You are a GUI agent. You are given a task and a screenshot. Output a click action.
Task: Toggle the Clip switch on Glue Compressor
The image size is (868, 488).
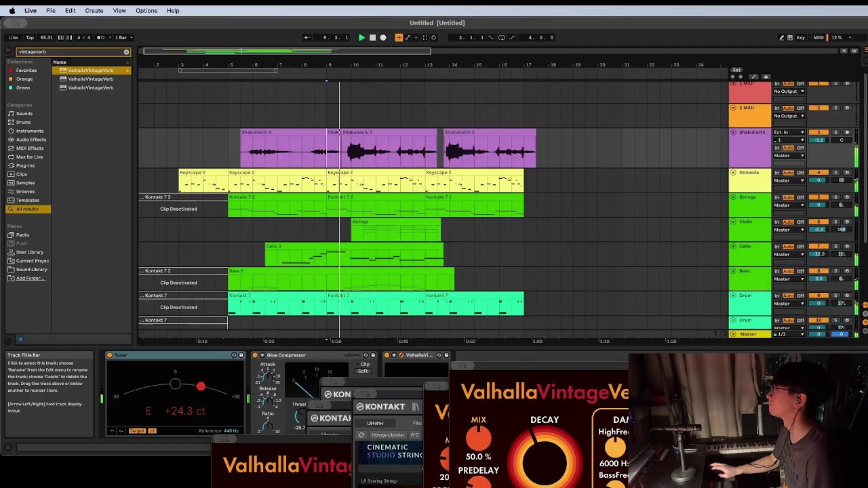(365, 365)
